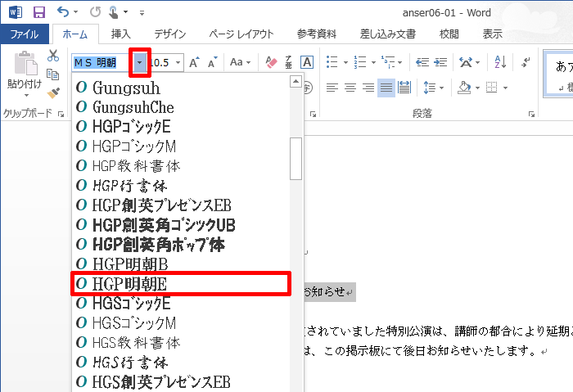Click the phonetic guide (ruby) icon

tap(289, 62)
